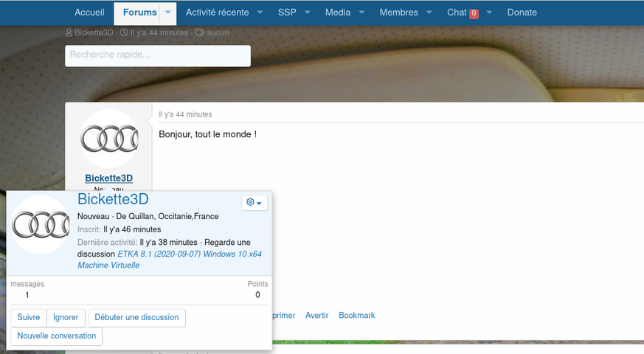The height and width of the screenshot is (354, 644).
Task: Expand the Membres dropdown arrow
Action: [x=429, y=13]
